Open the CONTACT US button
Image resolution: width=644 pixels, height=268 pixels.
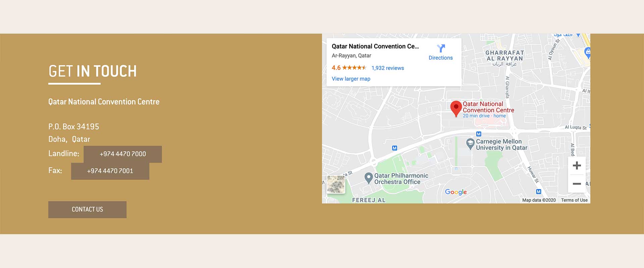pos(87,209)
